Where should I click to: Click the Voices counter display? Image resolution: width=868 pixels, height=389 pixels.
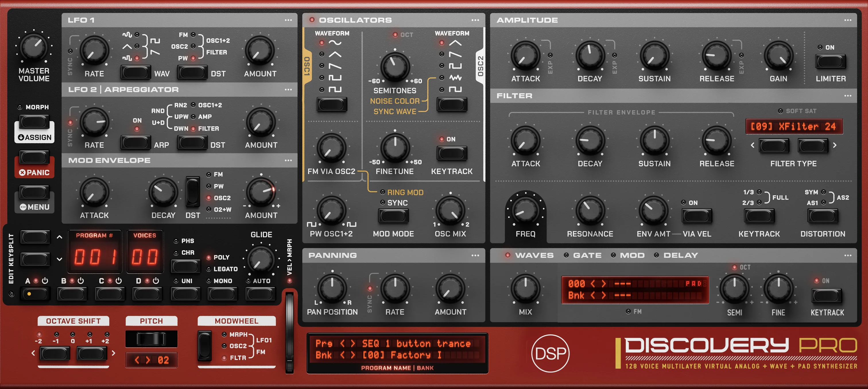pos(145,251)
